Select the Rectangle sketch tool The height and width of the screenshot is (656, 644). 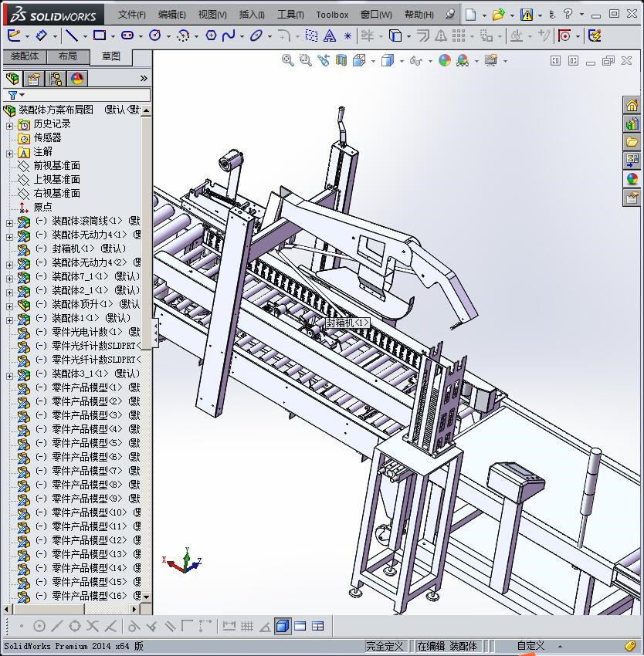[99, 36]
